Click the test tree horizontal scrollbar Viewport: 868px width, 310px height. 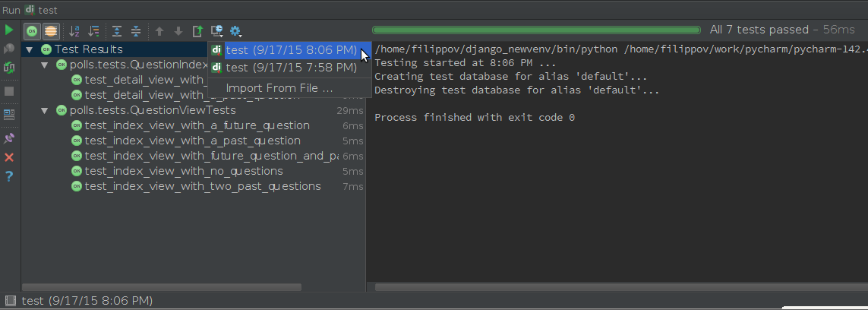click(162, 287)
